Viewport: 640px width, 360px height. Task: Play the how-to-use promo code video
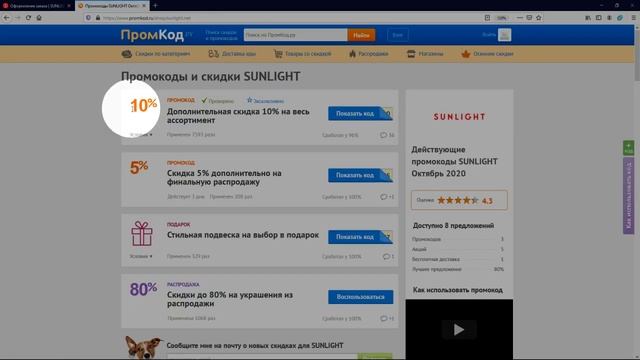[x=459, y=329]
